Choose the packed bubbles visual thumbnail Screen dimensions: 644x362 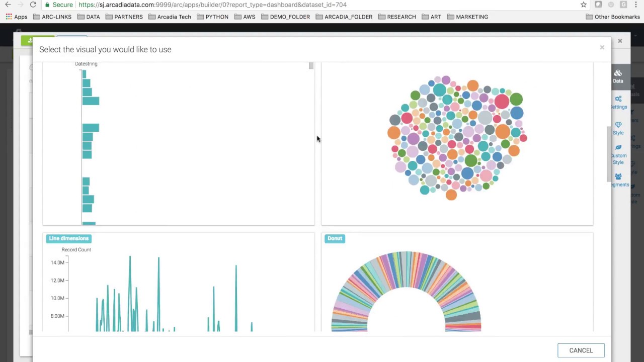pos(457,144)
